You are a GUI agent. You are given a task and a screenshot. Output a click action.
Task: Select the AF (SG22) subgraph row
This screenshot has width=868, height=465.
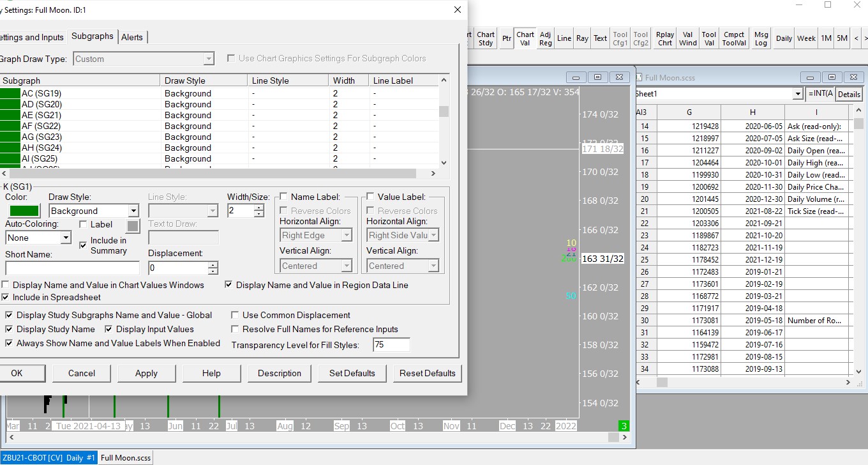click(220, 126)
